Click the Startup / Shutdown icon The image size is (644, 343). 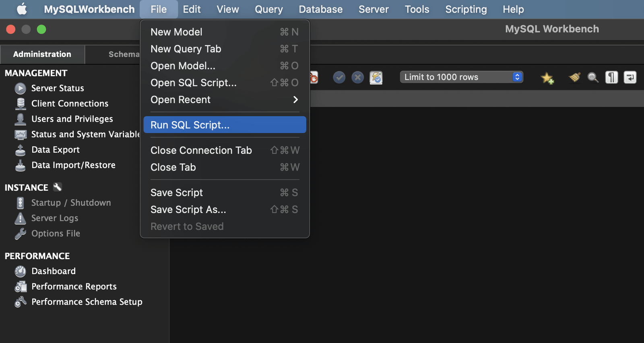[x=20, y=203]
